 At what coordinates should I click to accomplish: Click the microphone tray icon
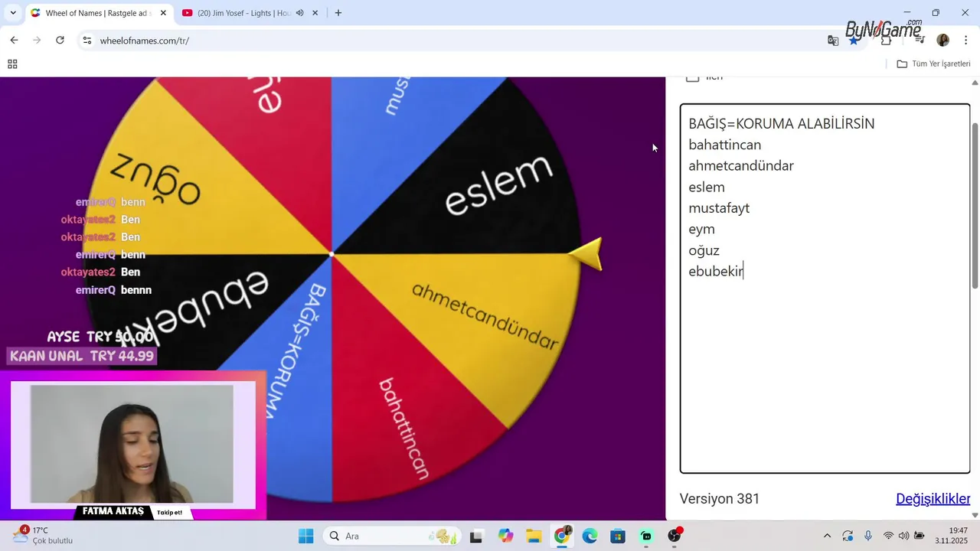click(x=867, y=536)
